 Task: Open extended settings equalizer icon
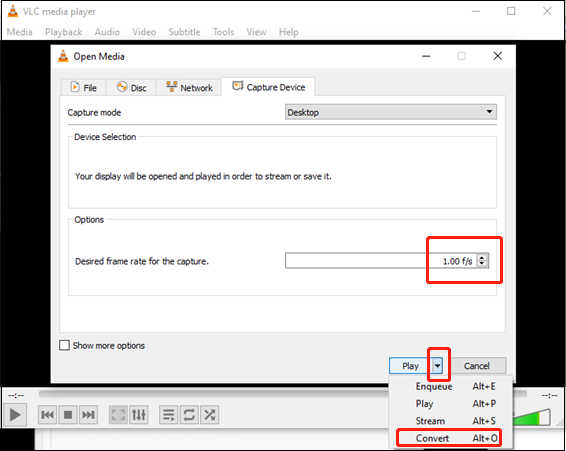coord(139,415)
